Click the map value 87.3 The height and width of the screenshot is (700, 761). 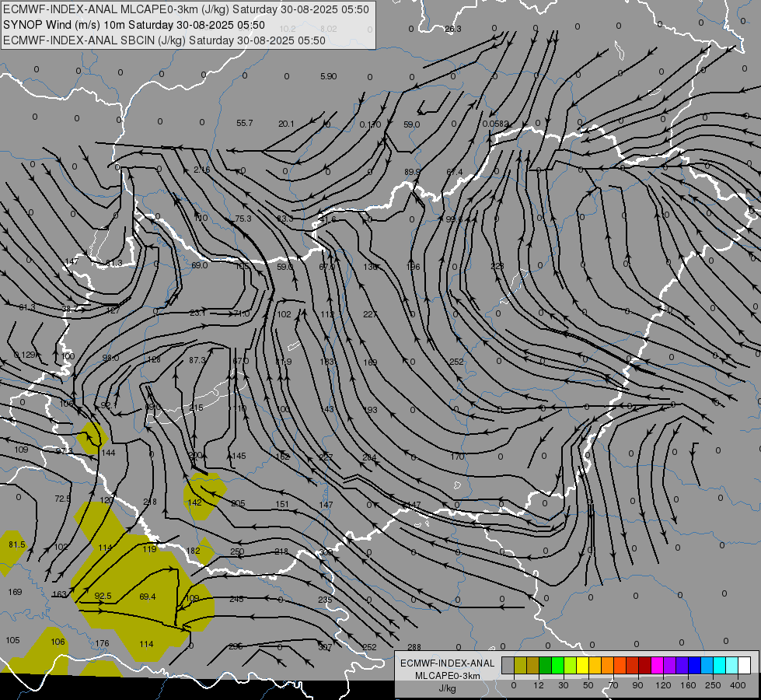pyautogui.click(x=197, y=360)
